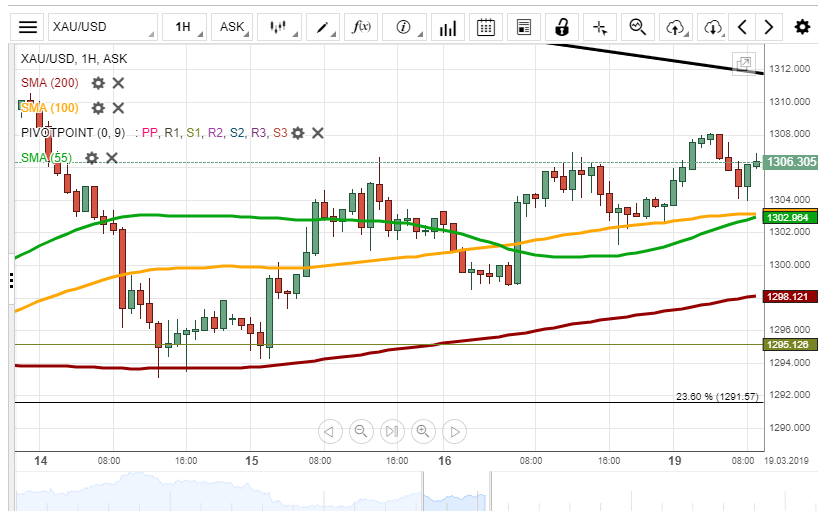This screenshot has height=513, width=824.
Task: Activate the crosshair cursor tool
Action: click(600, 27)
